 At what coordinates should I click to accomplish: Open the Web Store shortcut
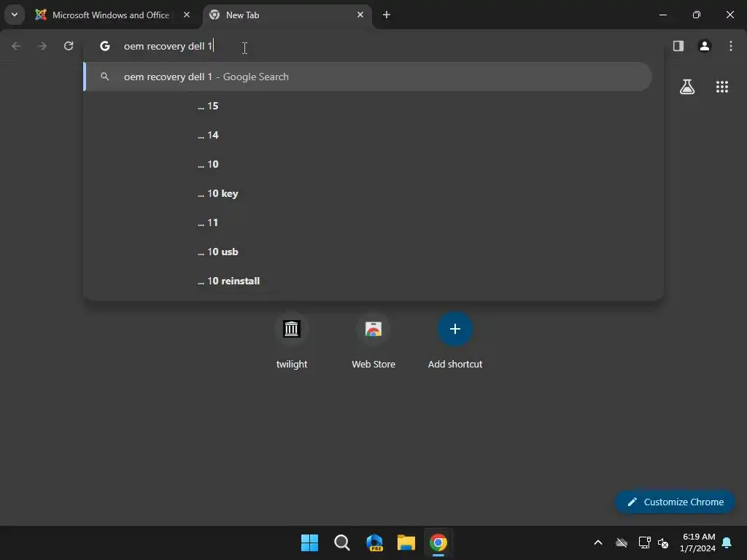pos(373,341)
